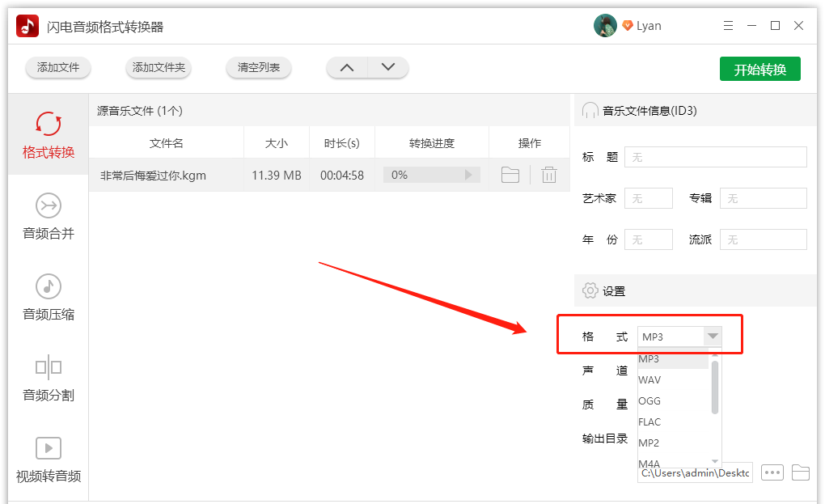Screen dimensions: 825x504
Task: Click the 标题 input field
Action: tap(716, 157)
